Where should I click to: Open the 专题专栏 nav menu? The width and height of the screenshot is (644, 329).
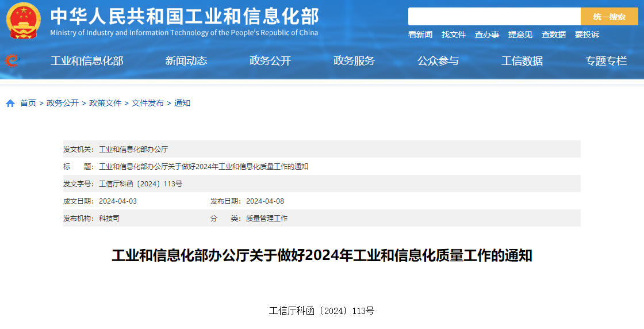[606, 61]
